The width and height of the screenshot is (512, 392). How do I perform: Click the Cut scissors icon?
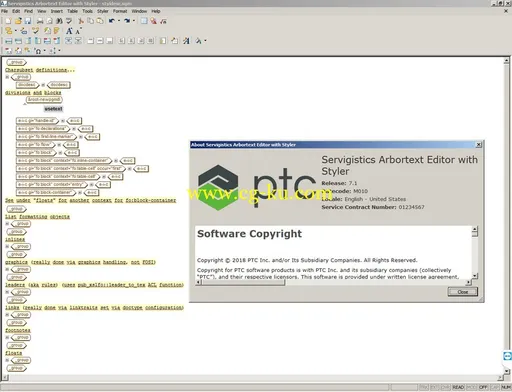[81, 21]
